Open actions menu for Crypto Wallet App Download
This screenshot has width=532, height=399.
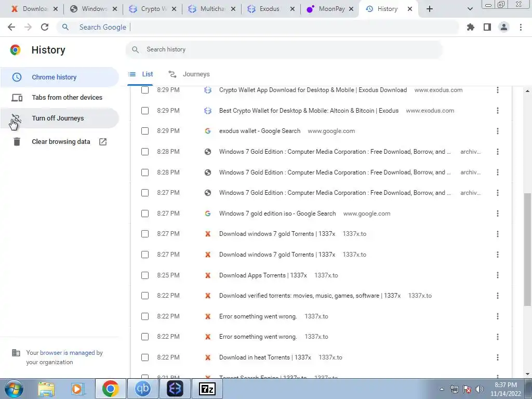pos(497,90)
